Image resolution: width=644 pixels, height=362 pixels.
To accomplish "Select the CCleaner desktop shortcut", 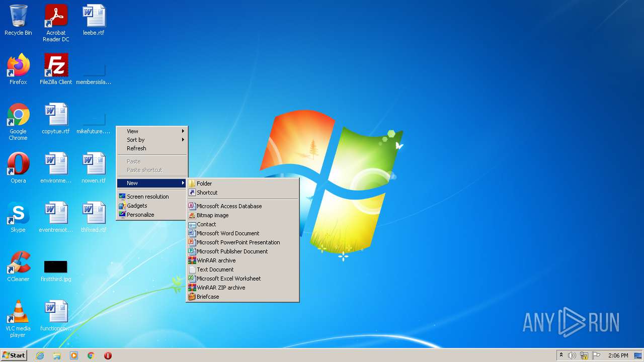I will (18, 266).
